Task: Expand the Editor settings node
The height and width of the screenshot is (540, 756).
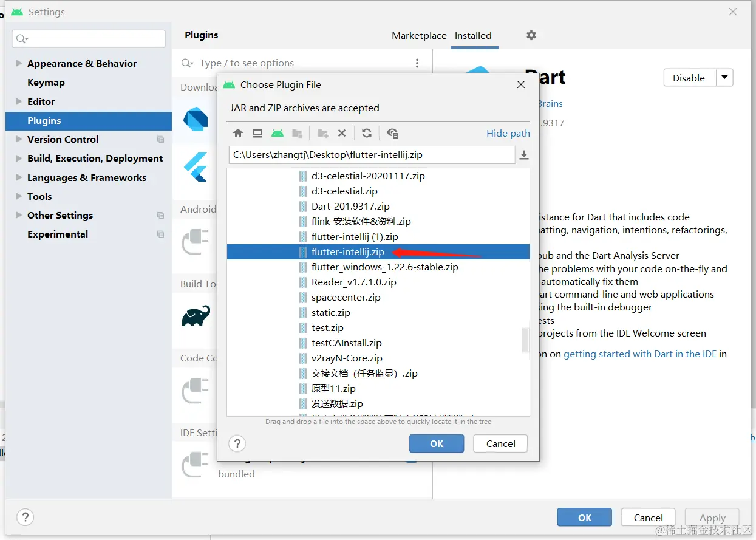Action: coord(19,101)
